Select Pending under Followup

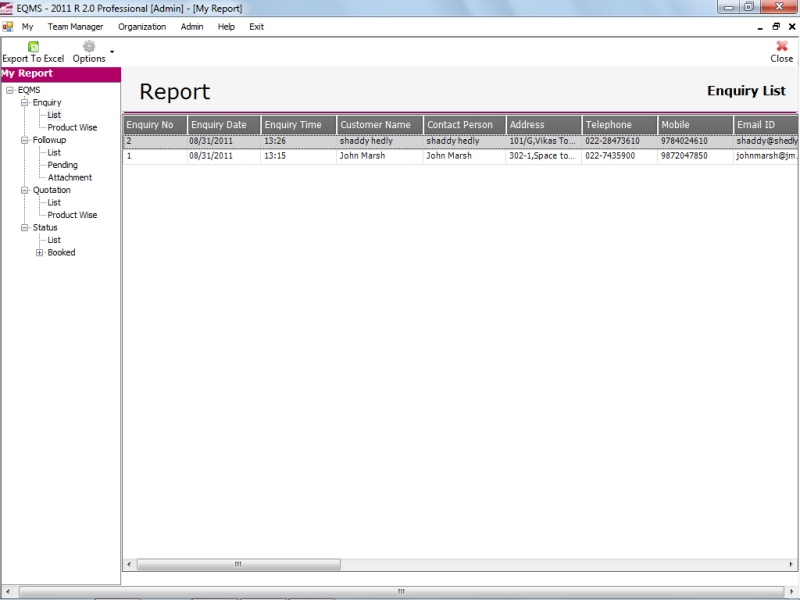[62, 165]
